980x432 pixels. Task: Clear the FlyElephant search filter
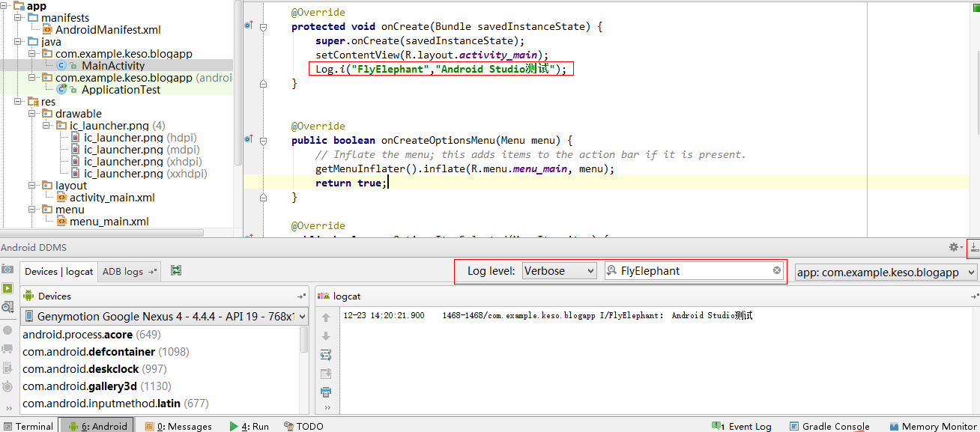pyautogui.click(x=777, y=270)
